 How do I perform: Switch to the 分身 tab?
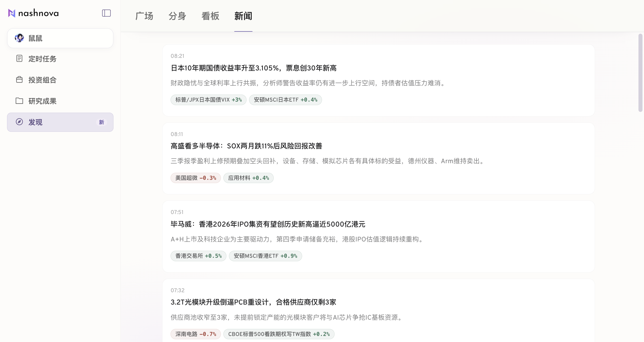click(x=177, y=16)
